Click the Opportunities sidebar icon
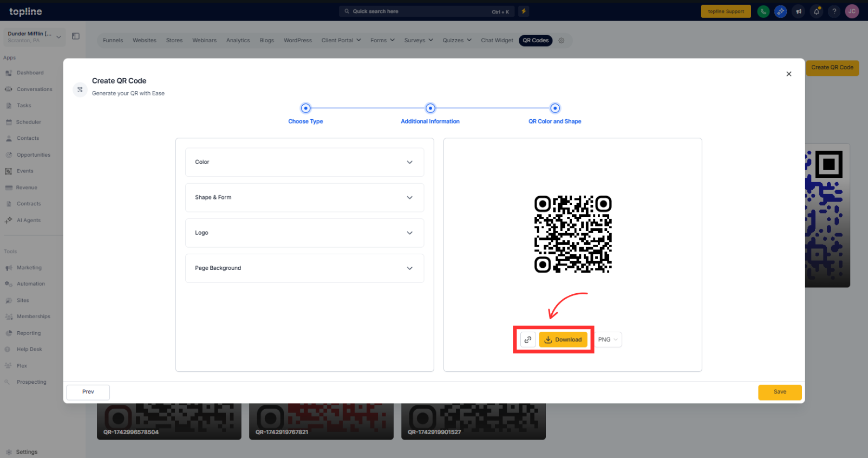Image resolution: width=868 pixels, height=458 pixels. tap(9, 155)
